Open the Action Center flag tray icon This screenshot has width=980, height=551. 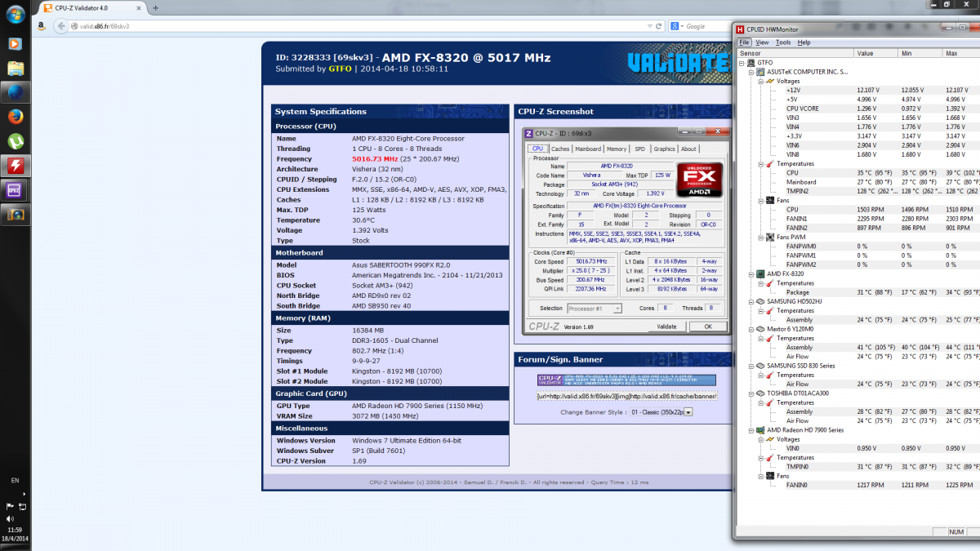(10, 507)
